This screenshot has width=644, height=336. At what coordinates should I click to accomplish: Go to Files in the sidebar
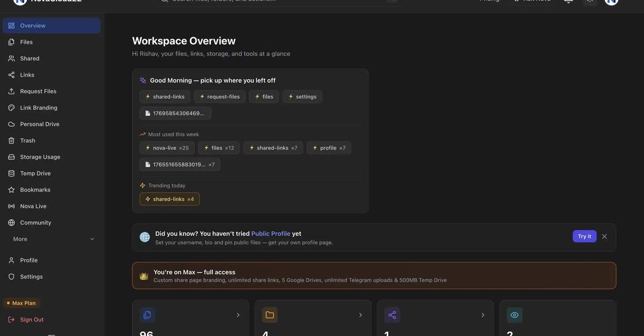point(52,42)
